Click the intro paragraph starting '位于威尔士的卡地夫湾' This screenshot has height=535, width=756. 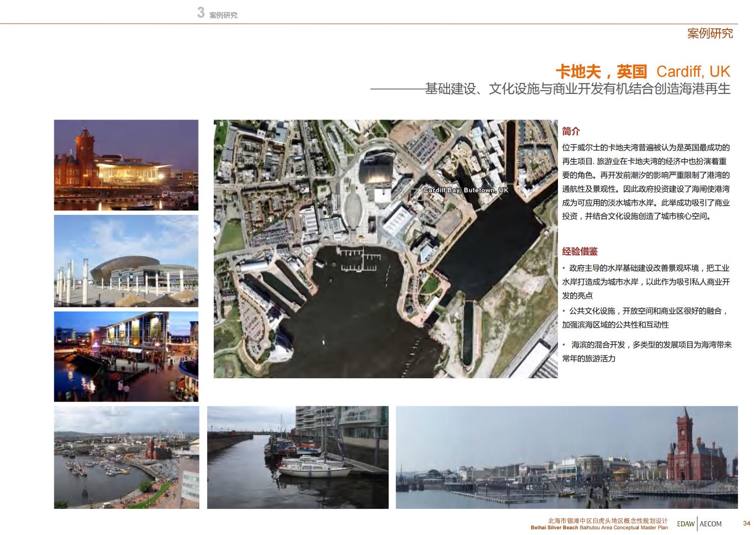coord(646,182)
